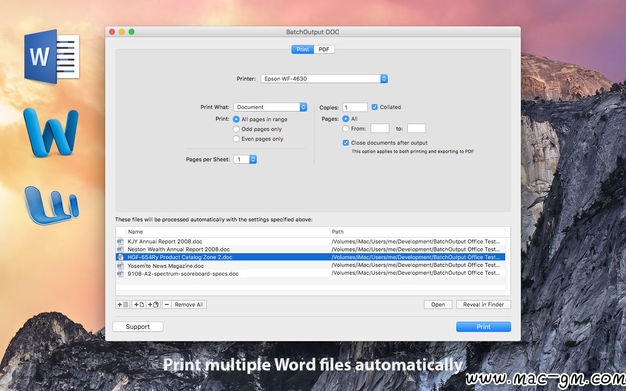This screenshot has height=391, width=626.
Task: Select KJY Annual Report 2008.doc file name
Action: point(165,242)
